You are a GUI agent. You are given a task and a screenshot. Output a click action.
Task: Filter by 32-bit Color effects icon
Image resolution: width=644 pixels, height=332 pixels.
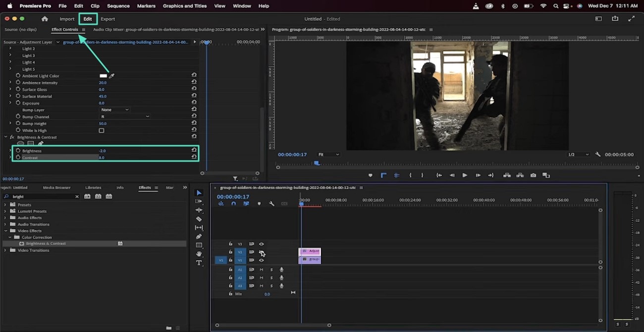click(x=98, y=196)
